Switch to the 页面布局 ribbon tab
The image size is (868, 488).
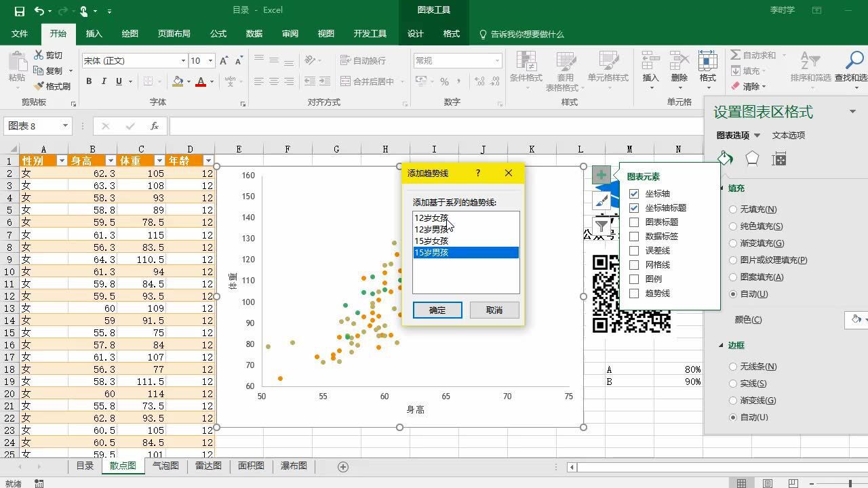pyautogui.click(x=174, y=34)
